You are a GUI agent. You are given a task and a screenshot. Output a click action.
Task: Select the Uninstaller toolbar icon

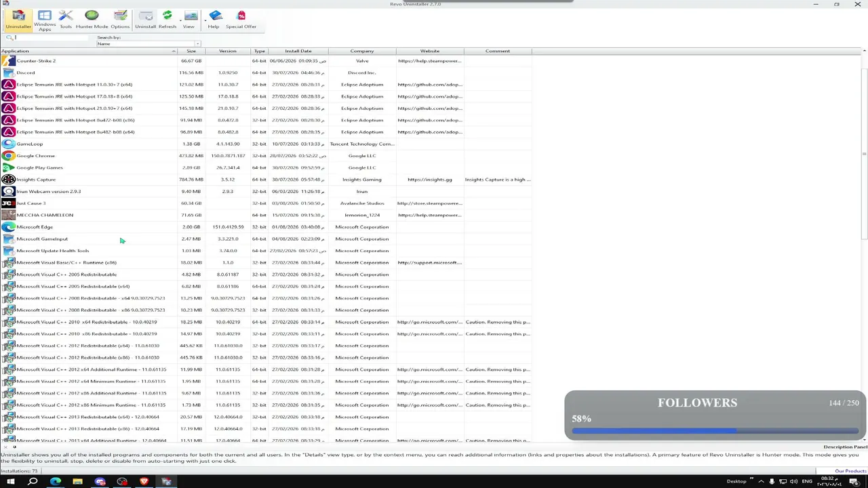click(18, 19)
